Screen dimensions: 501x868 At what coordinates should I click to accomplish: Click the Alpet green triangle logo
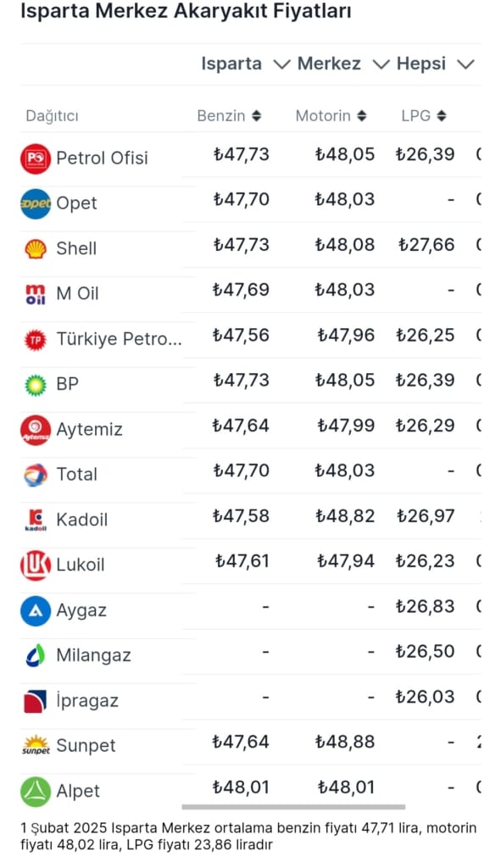(x=36, y=791)
